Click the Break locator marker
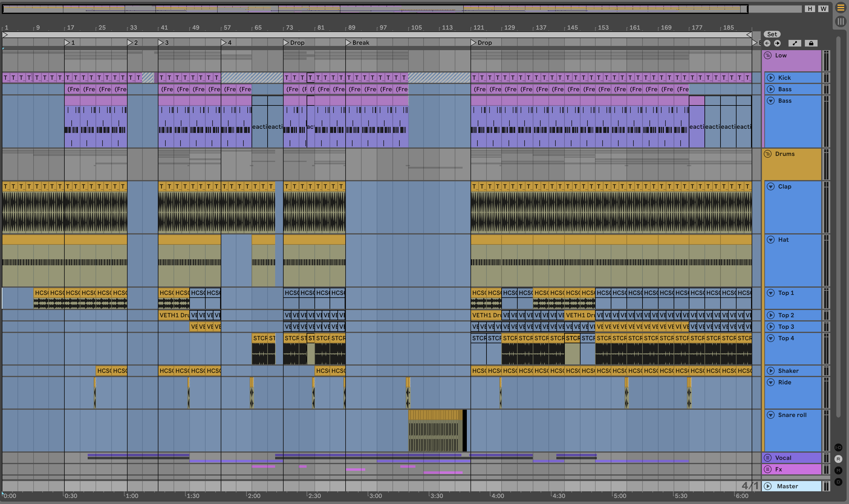The image size is (849, 504). tap(348, 42)
